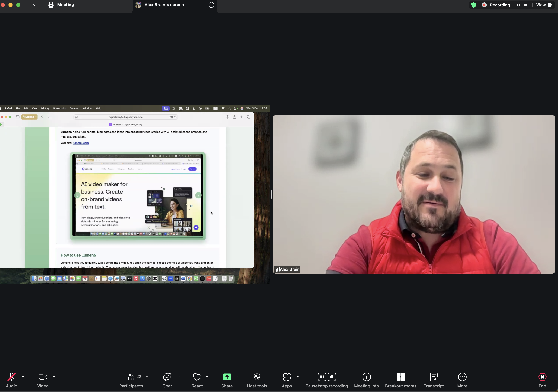This screenshot has height=392, width=558.
Task: Expand the Participants options caret
Action: coord(147,377)
